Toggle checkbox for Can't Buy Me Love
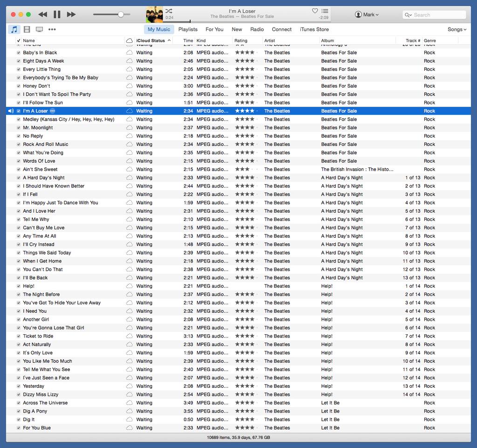This screenshot has width=477, height=448. pyautogui.click(x=19, y=227)
